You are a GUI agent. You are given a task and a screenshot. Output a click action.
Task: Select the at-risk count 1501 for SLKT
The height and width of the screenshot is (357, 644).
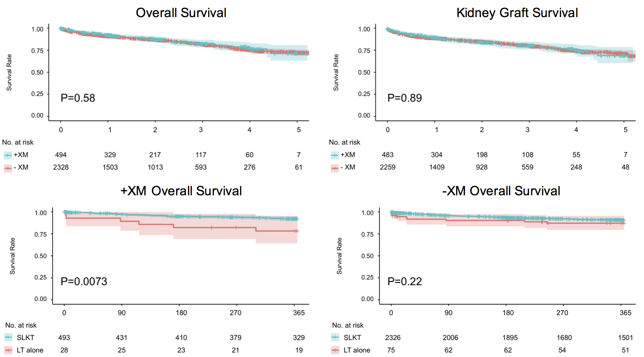pyautogui.click(x=625, y=338)
